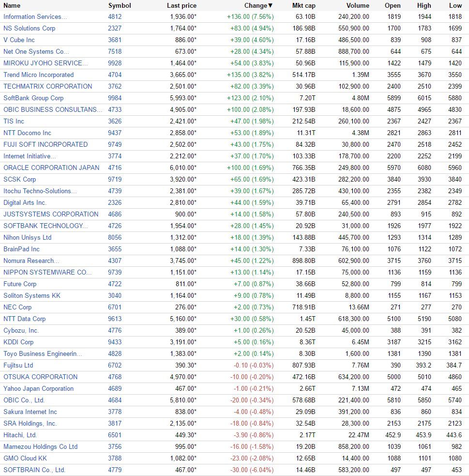Click ticker symbol 9984
Image resolution: width=469 pixels, height=476 pixels.
coord(115,98)
